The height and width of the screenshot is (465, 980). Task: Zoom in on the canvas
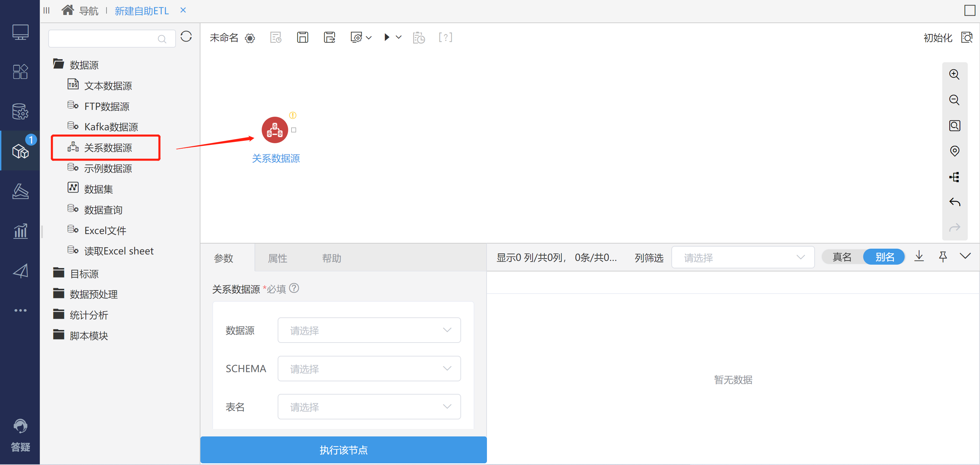(954, 74)
